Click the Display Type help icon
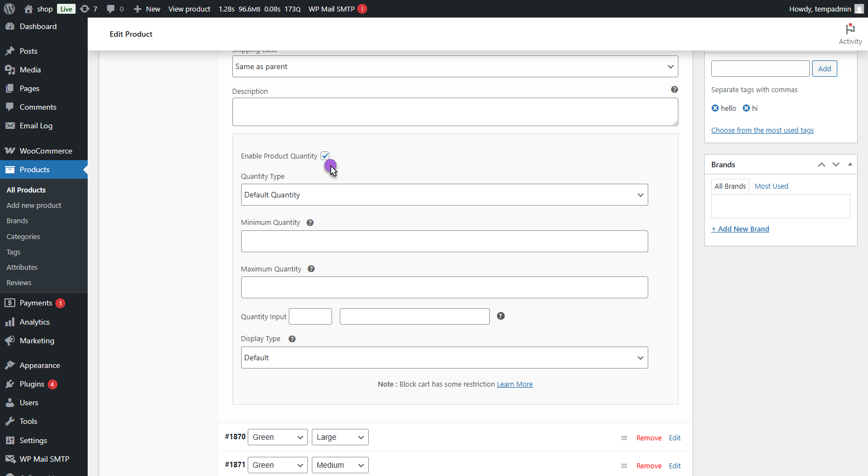The width and height of the screenshot is (868, 476). tap(292, 339)
